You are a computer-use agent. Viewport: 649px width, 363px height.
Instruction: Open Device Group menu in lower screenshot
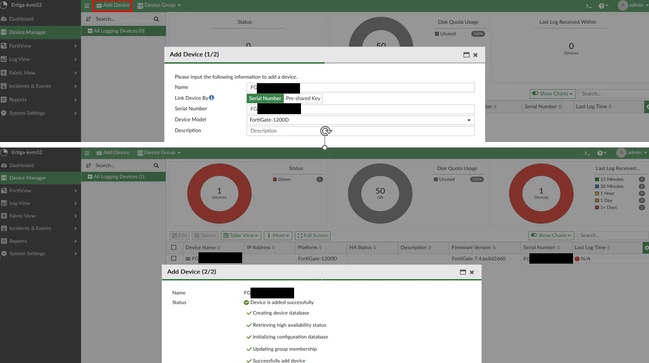[x=159, y=153]
